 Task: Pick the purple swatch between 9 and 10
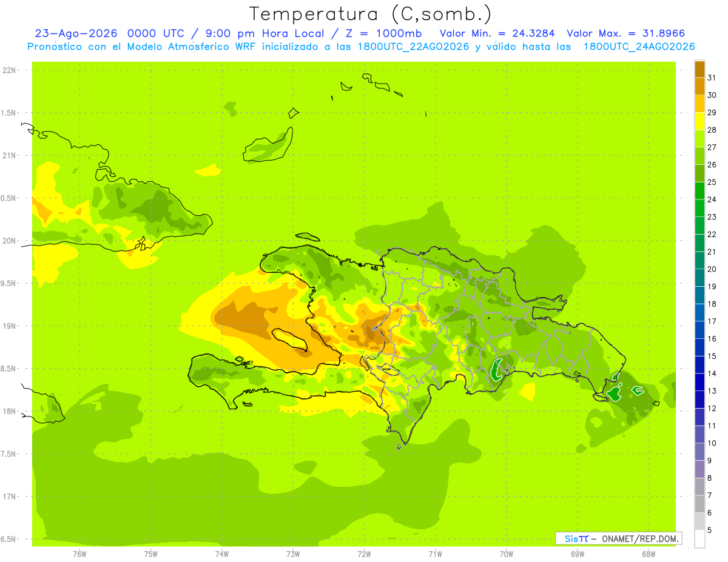click(699, 452)
